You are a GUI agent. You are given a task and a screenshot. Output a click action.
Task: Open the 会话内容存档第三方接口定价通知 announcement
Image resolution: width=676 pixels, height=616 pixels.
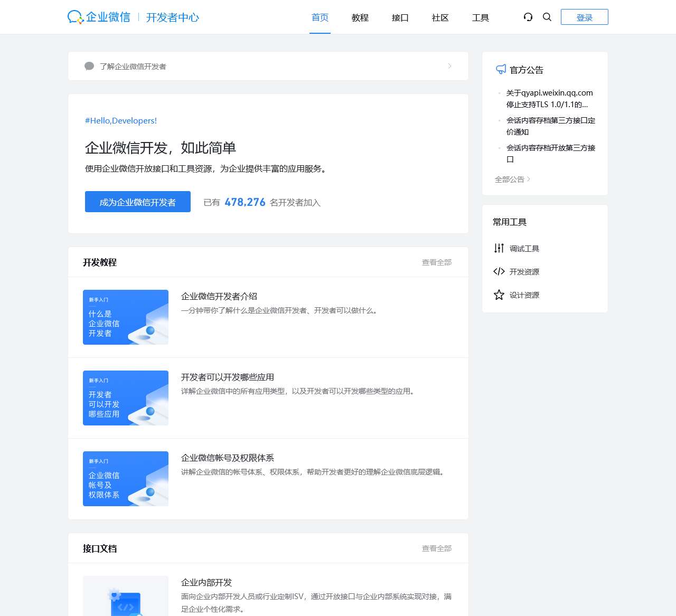[551, 126]
